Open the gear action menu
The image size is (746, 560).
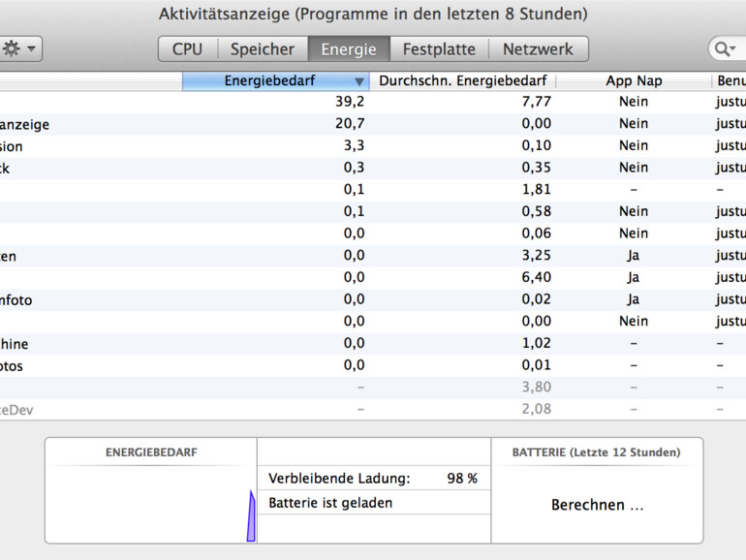[x=18, y=48]
